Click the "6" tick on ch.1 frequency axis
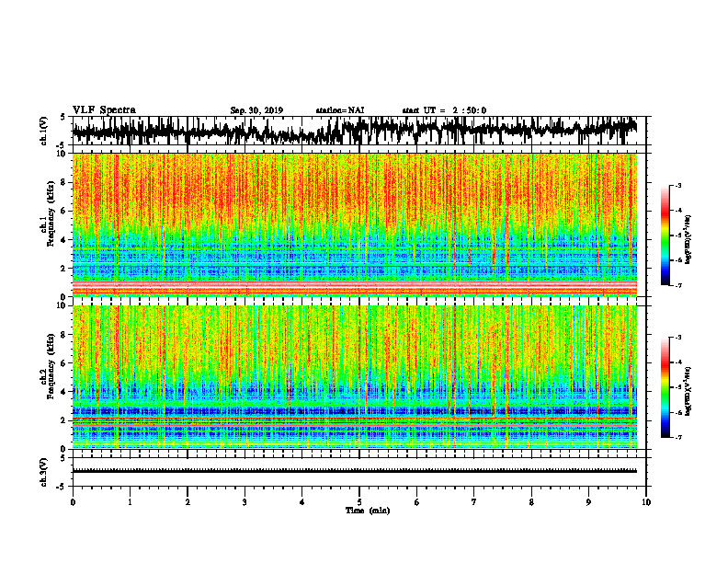The width and height of the screenshot is (728, 563). 63,211
